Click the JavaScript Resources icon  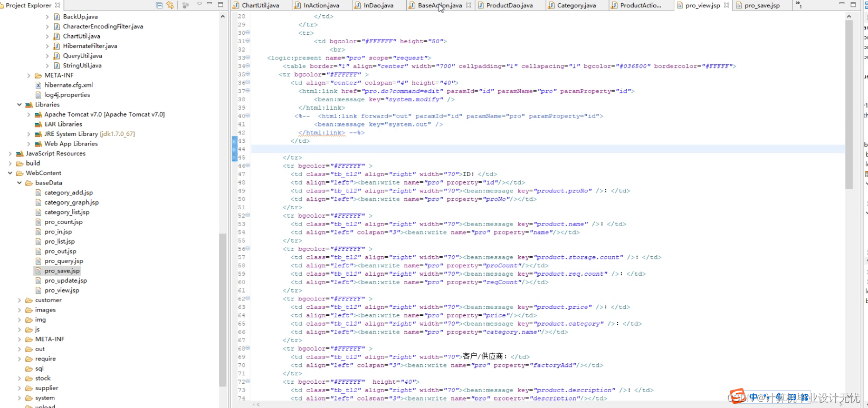pos(20,153)
